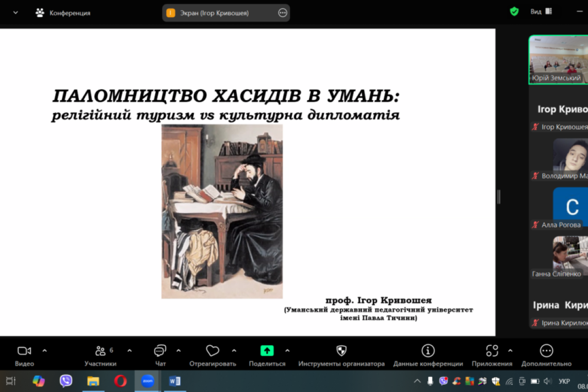
Task: Open the Приложения apps icon
Action: tap(492, 351)
